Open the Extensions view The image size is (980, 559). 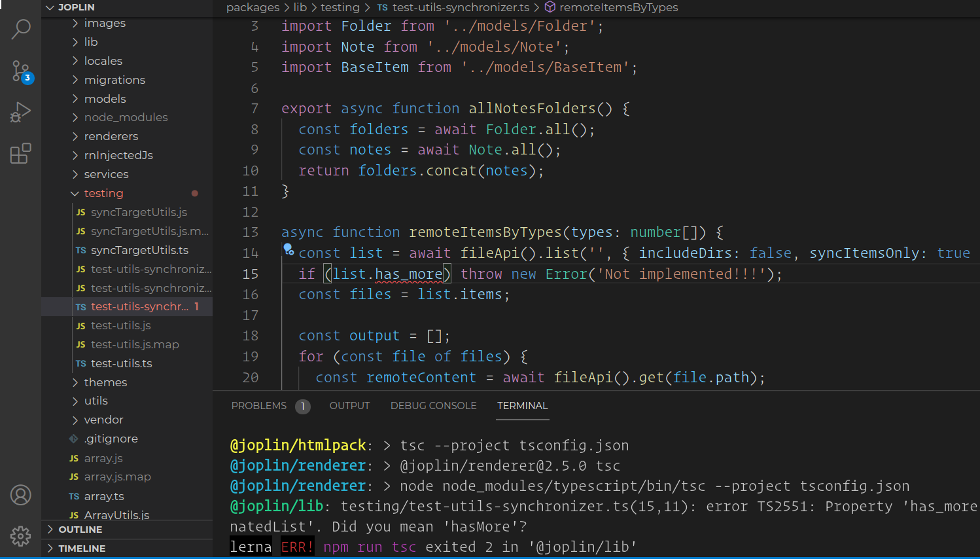click(21, 154)
